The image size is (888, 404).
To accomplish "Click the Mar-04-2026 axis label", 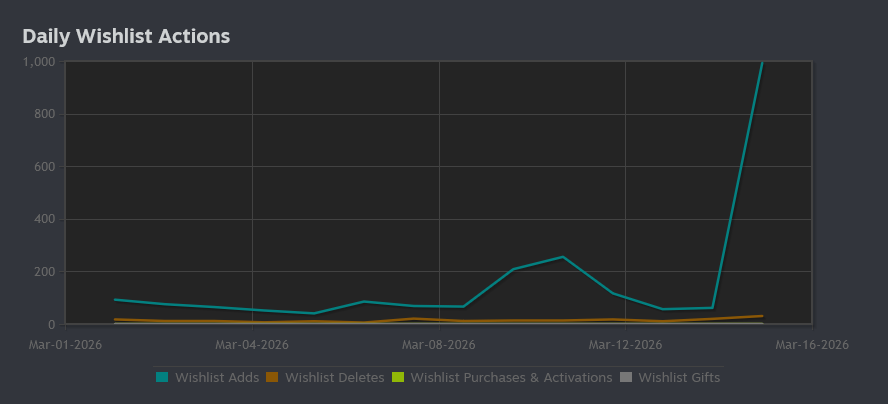I will (252, 345).
